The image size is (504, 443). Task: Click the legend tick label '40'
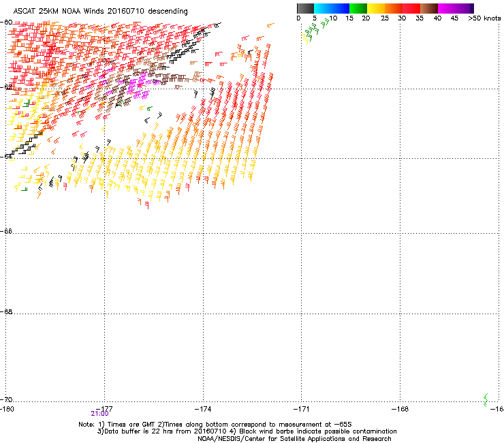437,18
